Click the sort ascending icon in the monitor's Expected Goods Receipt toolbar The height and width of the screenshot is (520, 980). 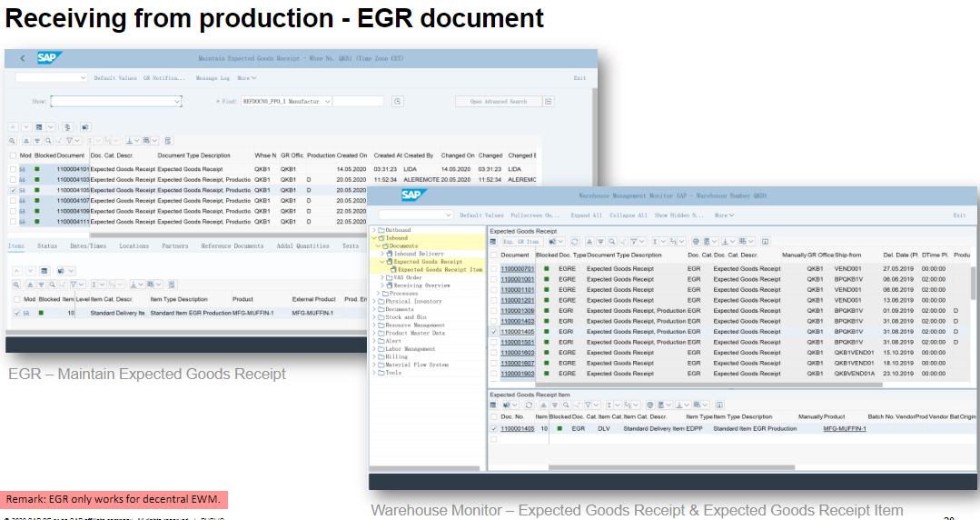click(x=589, y=242)
